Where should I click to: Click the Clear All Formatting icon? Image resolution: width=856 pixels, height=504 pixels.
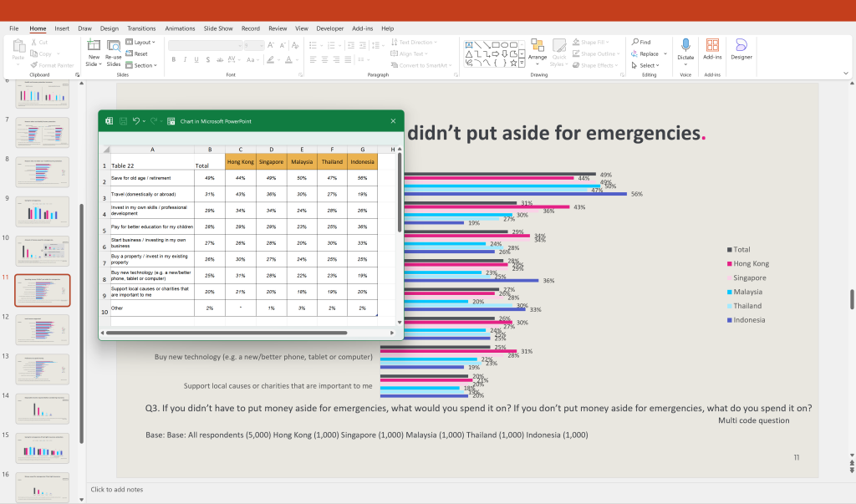point(295,45)
